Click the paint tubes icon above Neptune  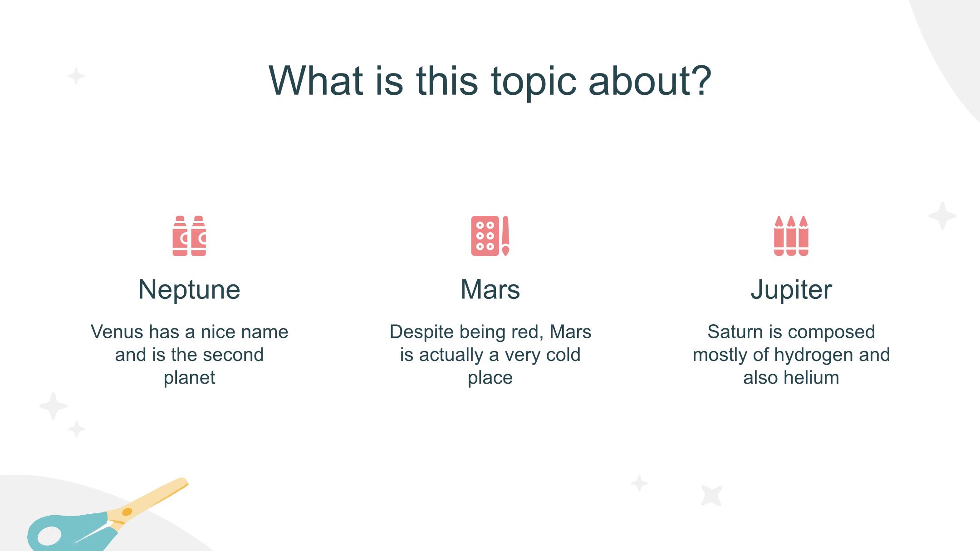189,236
